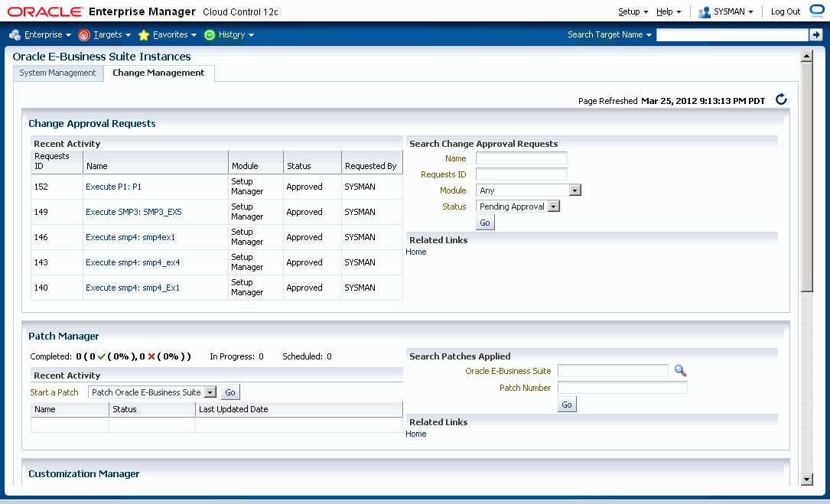This screenshot has height=504, width=830.
Task: Click Go in Search Change Approval Requests
Action: 485,223
